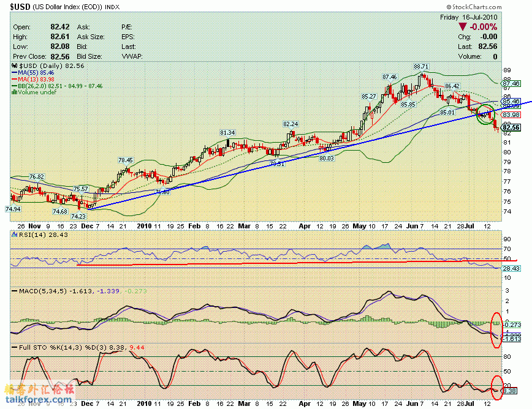This screenshot has height=409, width=532.
Task: Click the Volume undef legend text
Action: point(37,92)
